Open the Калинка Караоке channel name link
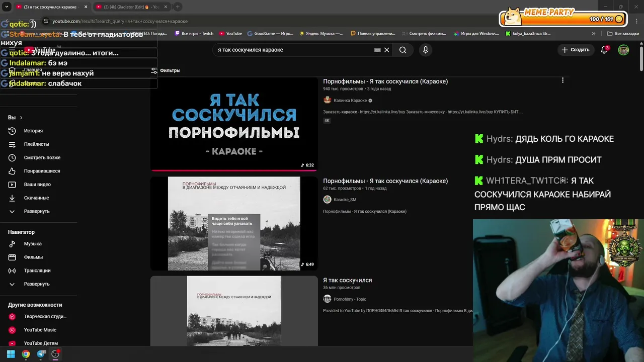Viewport: 644px width, 362px height. [x=350, y=101]
